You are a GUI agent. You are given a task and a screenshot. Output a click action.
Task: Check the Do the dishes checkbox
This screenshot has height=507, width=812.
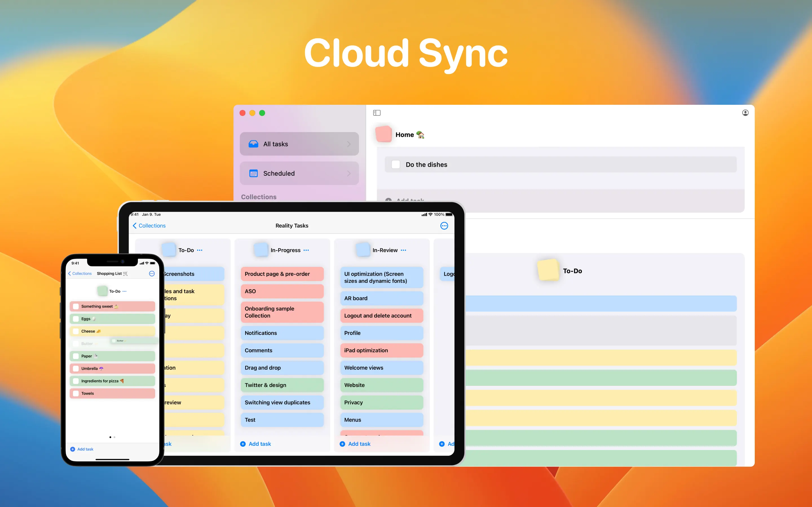tap(396, 164)
